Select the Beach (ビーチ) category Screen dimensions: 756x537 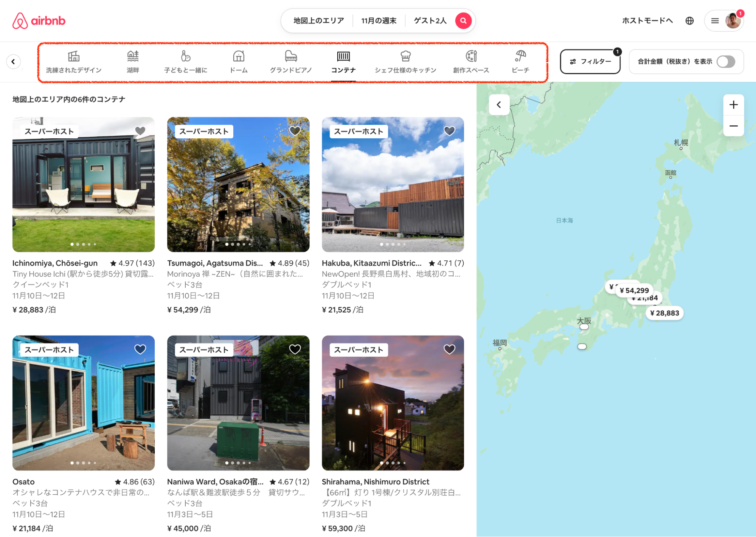pyautogui.click(x=520, y=62)
